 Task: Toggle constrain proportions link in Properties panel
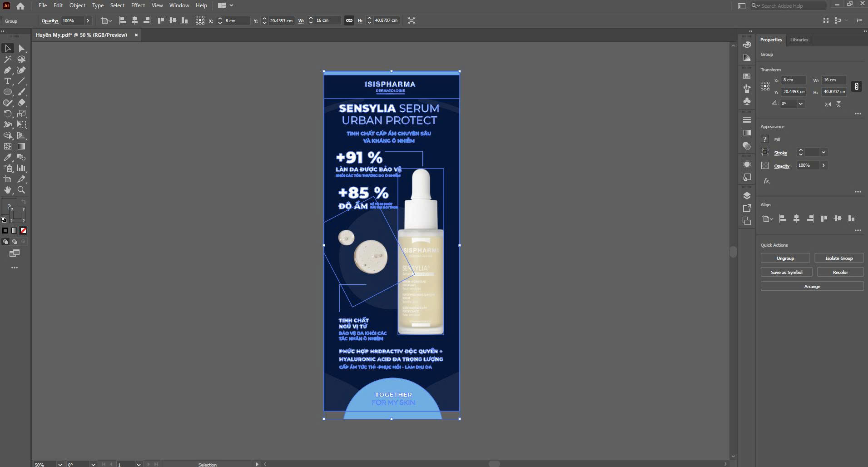pos(856,86)
